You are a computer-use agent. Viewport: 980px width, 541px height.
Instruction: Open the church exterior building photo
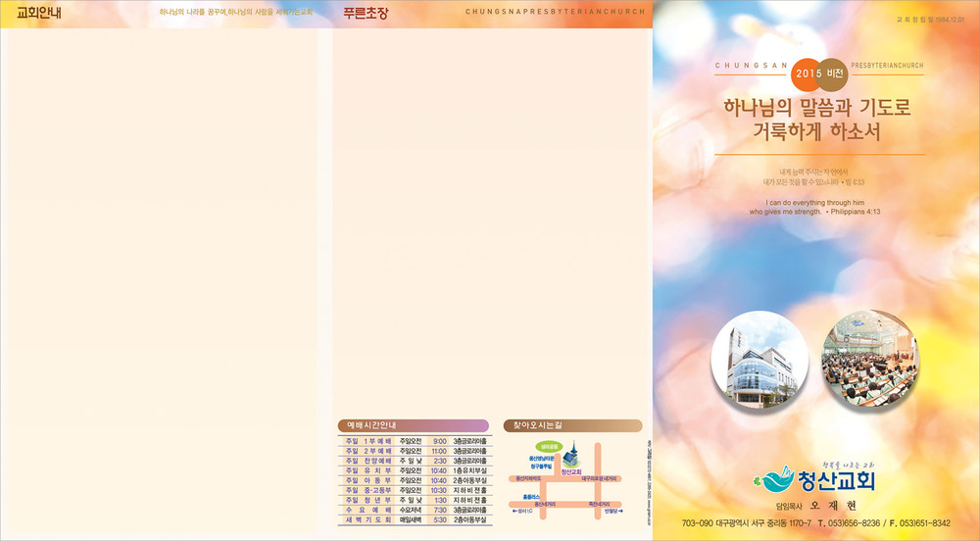[759, 360]
